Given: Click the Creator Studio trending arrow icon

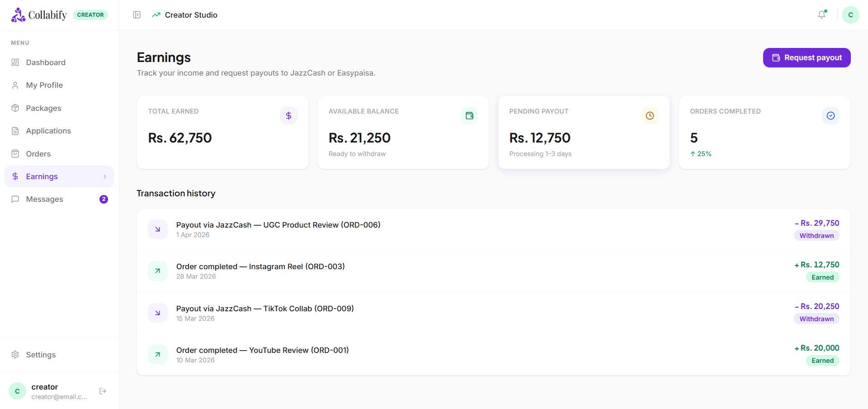Looking at the screenshot, I should pyautogui.click(x=156, y=15).
